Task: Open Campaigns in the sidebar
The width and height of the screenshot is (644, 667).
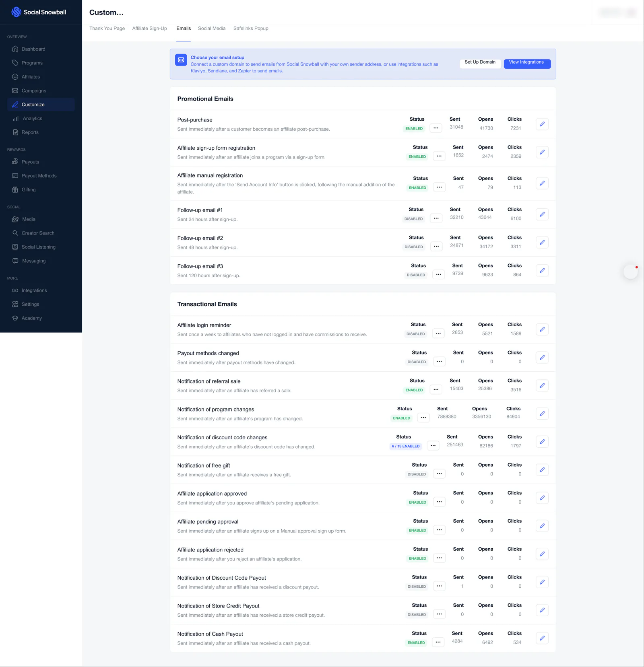Action: point(41,91)
